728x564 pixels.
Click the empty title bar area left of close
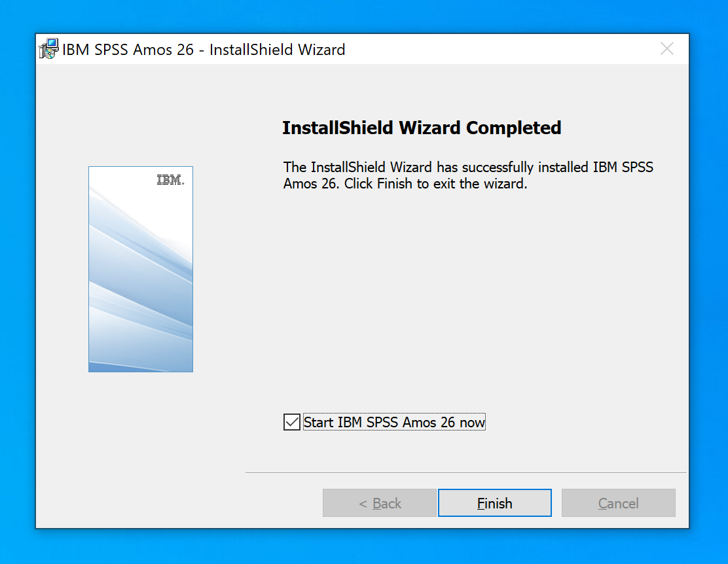(498, 49)
